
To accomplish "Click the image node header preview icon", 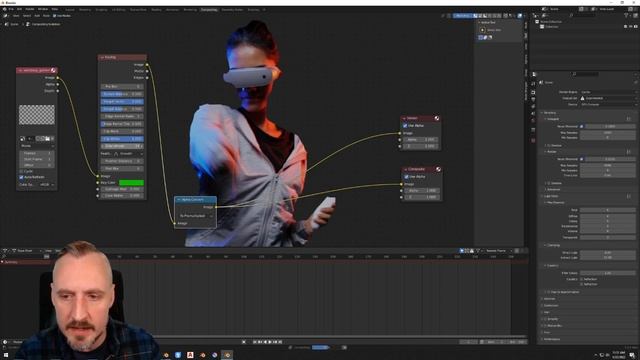I will click(53, 70).
